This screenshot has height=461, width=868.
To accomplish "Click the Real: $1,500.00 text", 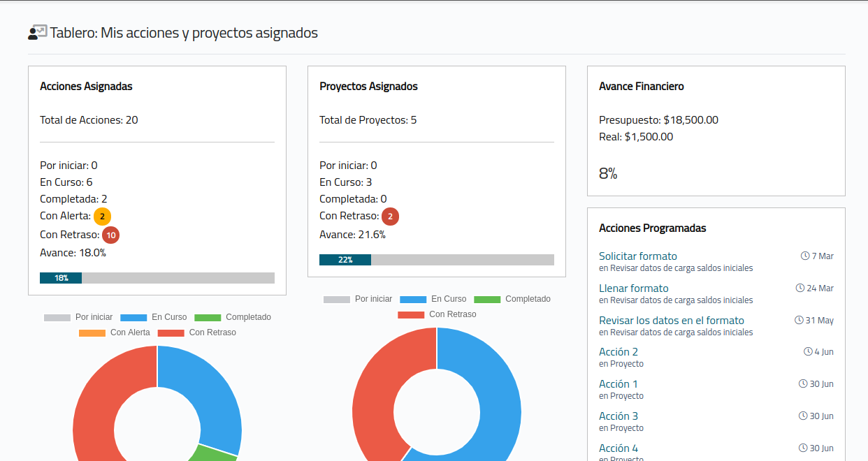I will coord(636,137).
